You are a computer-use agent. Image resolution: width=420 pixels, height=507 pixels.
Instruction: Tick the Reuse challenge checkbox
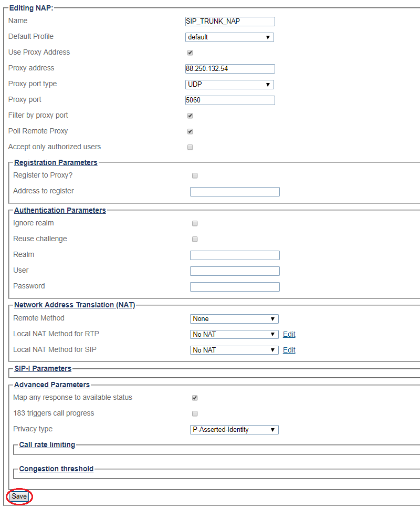pos(195,239)
